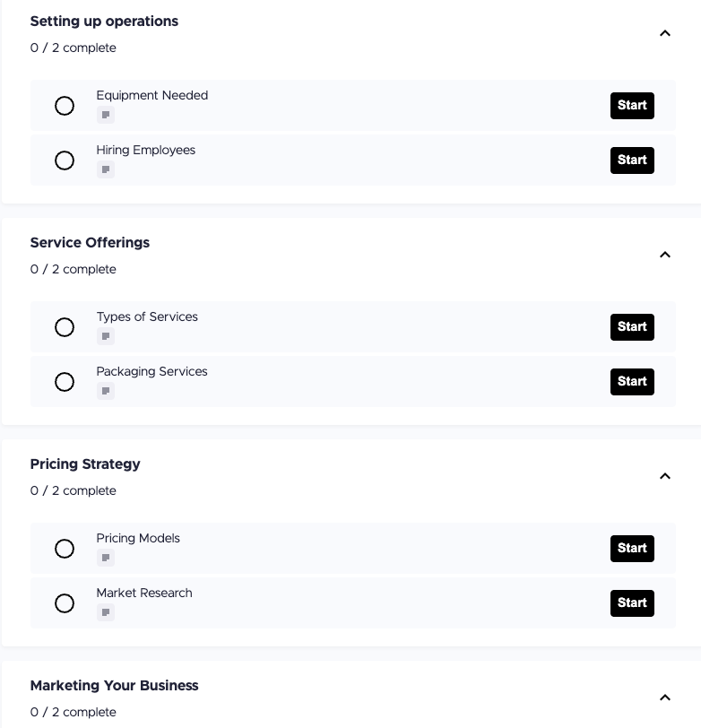This screenshot has width=701, height=728.
Task: Check off Packaging Services task
Action: pyautogui.click(x=65, y=382)
